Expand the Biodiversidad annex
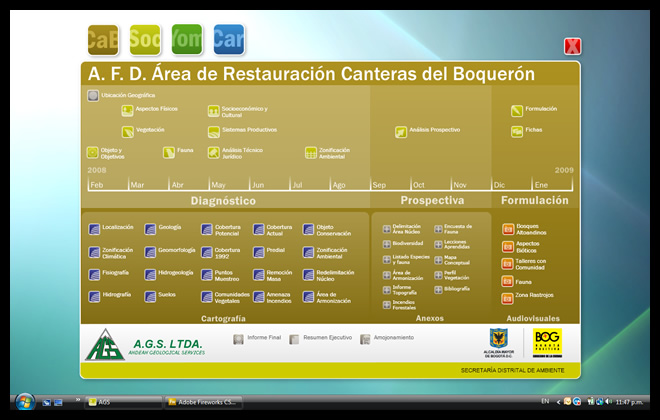This screenshot has height=420, width=660. tap(387, 243)
